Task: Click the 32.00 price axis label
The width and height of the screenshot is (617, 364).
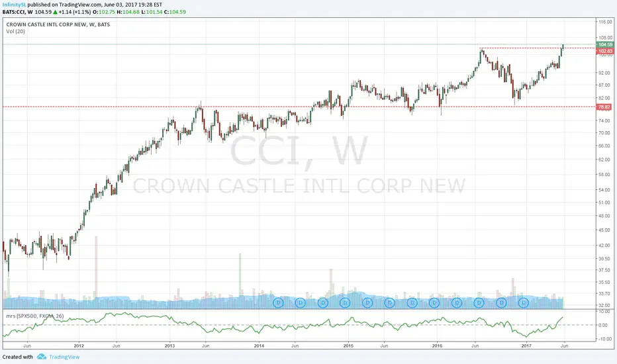Action: (x=604, y=305)
